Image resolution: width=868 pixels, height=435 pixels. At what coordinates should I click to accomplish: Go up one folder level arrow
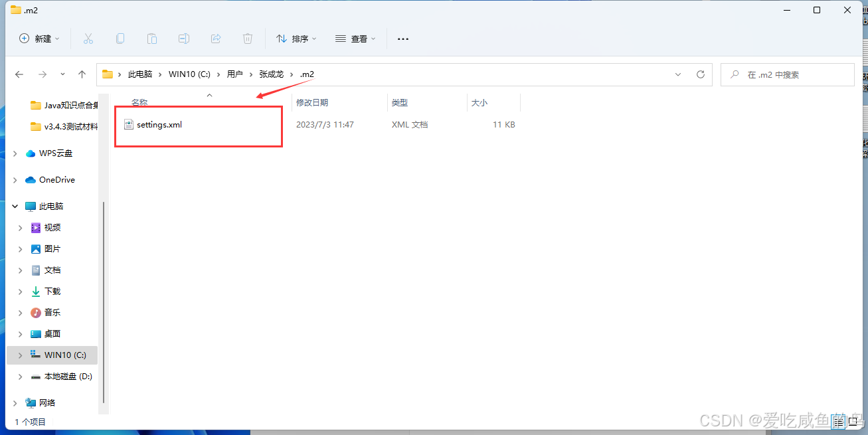[82, 74]
